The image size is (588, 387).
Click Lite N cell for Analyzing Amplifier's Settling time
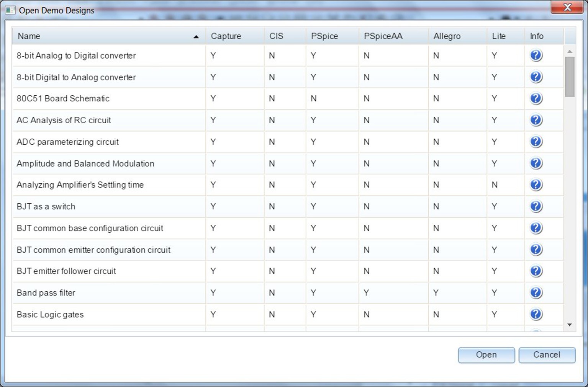click(x=506, y=185)
